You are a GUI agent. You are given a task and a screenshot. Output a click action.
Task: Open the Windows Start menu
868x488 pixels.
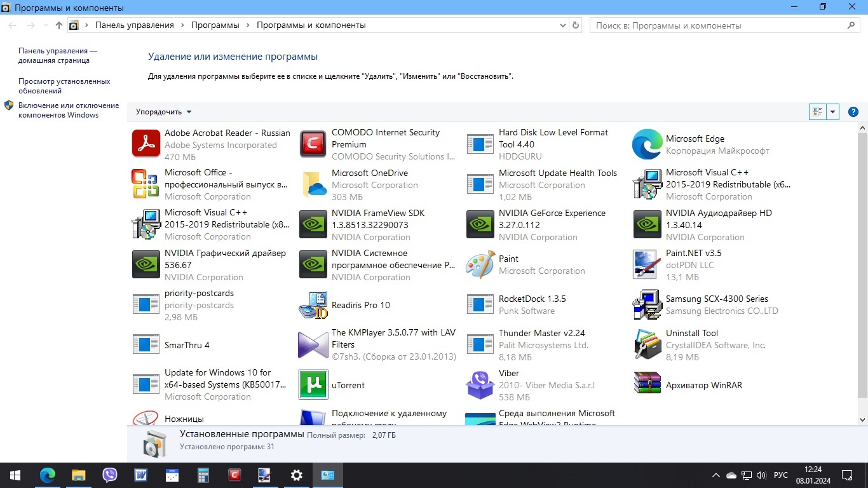click(x=15, y=475)
